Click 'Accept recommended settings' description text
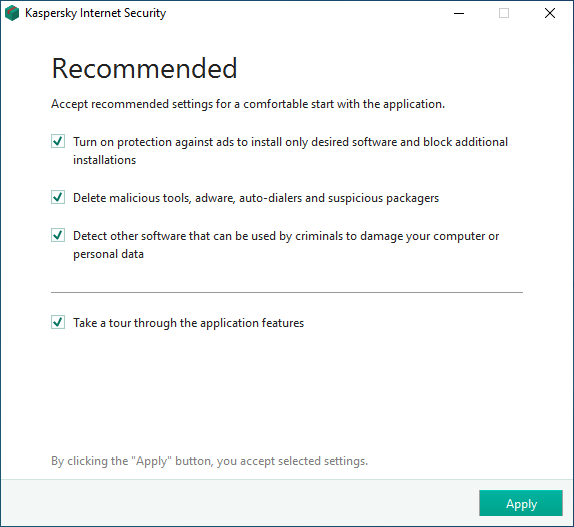This screenshot has width=574, height=527. coord(248,104)
